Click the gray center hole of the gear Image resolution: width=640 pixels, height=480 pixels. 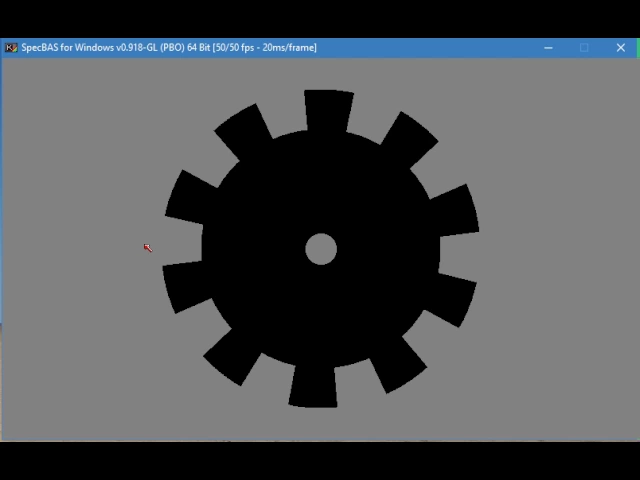[321, 249]
